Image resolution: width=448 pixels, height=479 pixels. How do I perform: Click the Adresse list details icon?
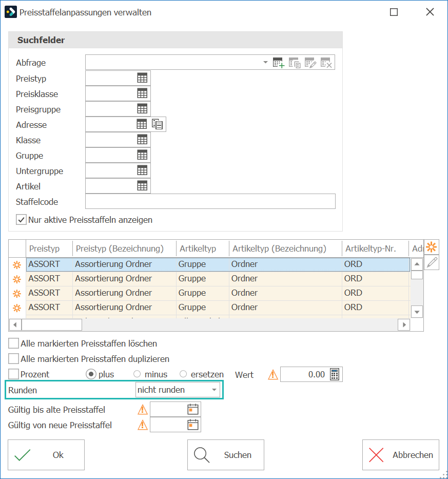157,124
